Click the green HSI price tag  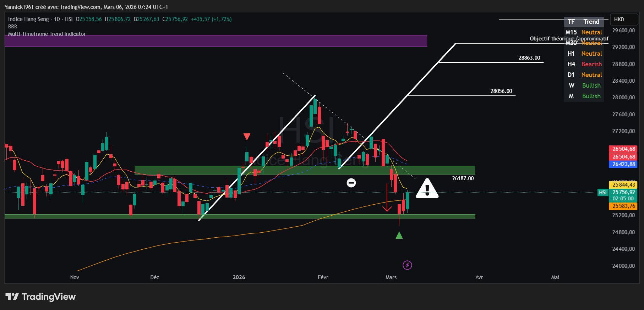coord(603,192)
